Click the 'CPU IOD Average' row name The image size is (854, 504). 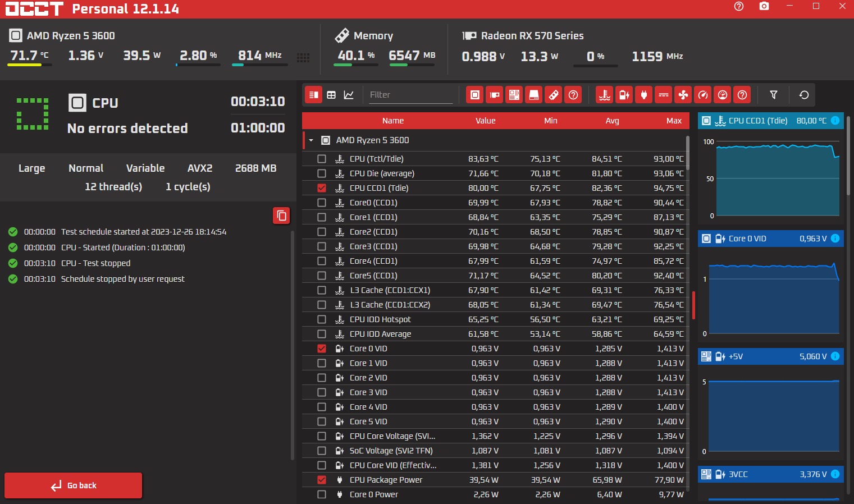tap(380, 334)
